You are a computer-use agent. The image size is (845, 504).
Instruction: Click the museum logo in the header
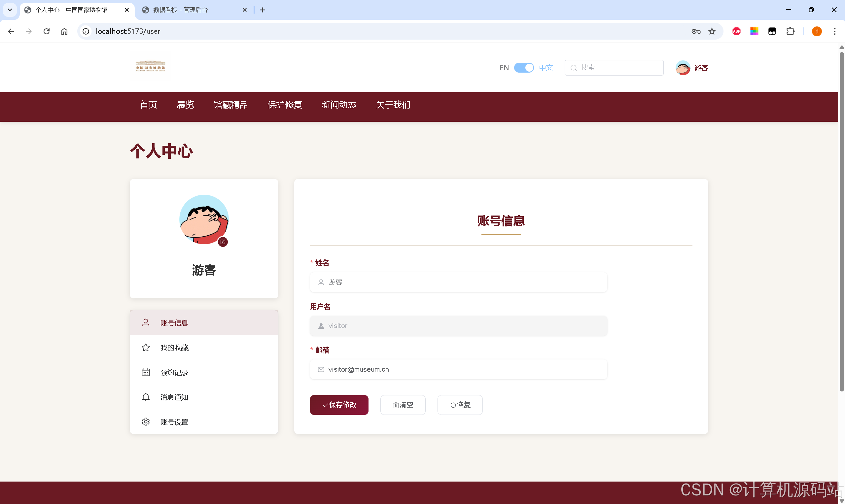tap(151, 67)
